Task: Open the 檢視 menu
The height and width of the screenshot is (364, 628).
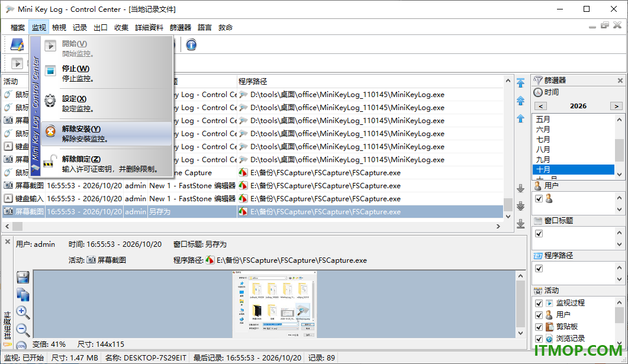Action: (59, 28)
